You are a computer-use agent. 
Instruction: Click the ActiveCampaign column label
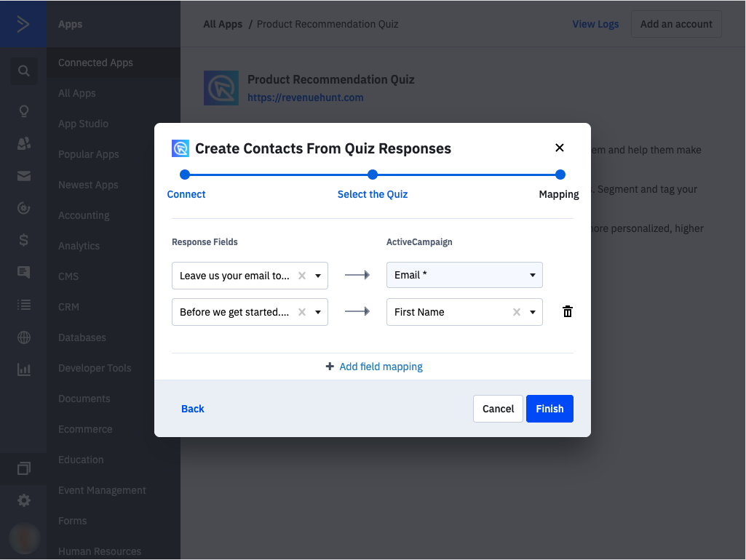pyautogui.click(x=419, y=242)
